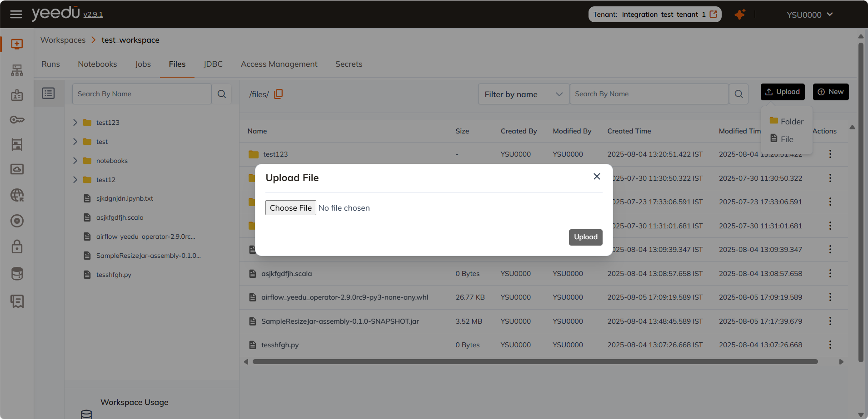Open the cloud section from the sidebar

click(x=17, y=169)
